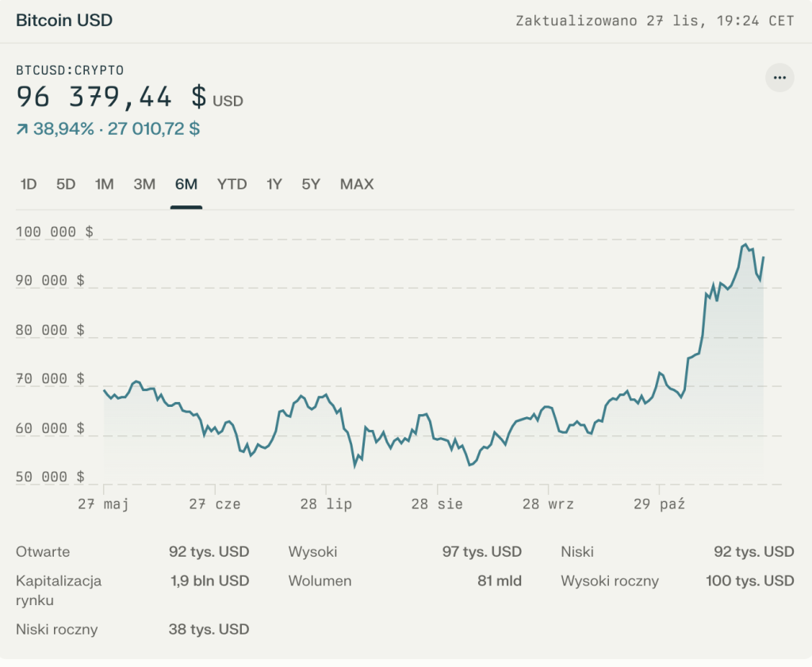This screenshot has height=667, width=812.
Task: Click the Zaktualizowano timestamp text
Action: 655,20
